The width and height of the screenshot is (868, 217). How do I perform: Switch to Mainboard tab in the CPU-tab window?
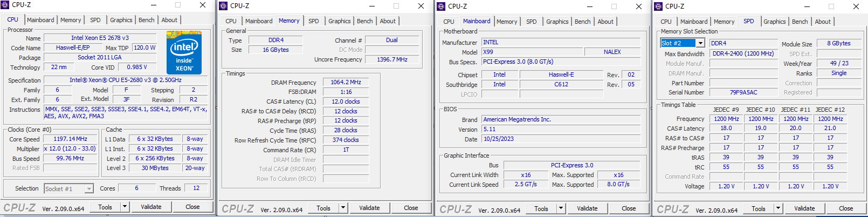40,20
